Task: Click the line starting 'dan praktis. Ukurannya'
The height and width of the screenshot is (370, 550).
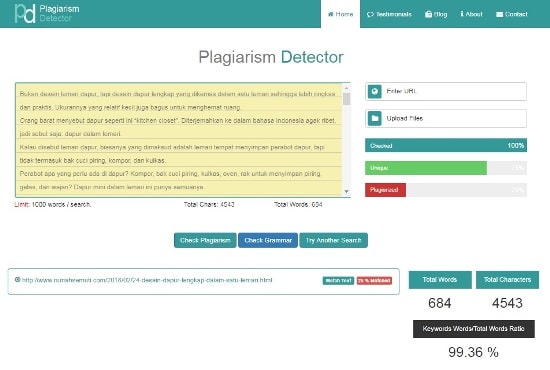Action: click(x=130, y=107)
